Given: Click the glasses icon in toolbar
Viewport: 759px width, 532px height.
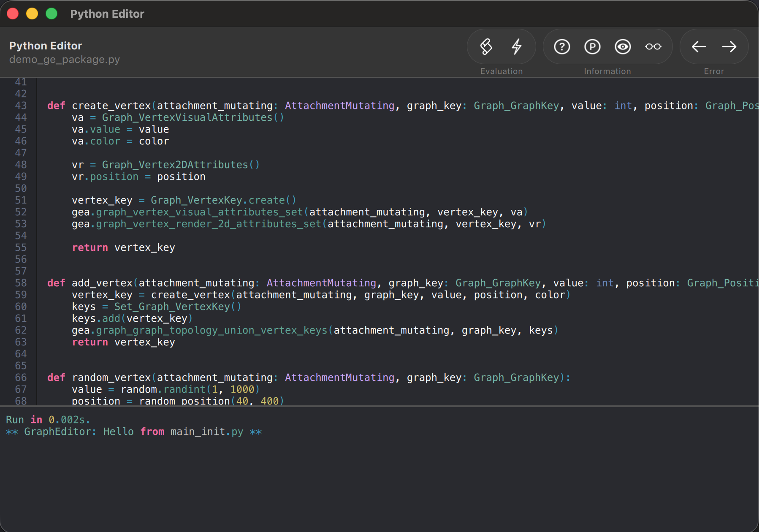Looking at the screenshot, I should tap(653, 47).
